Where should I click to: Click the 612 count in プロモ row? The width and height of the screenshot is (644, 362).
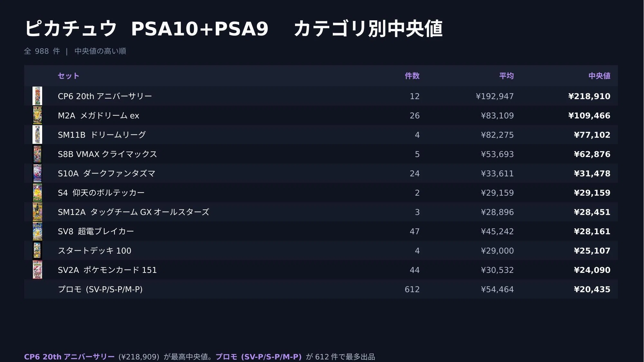point(412,289)
